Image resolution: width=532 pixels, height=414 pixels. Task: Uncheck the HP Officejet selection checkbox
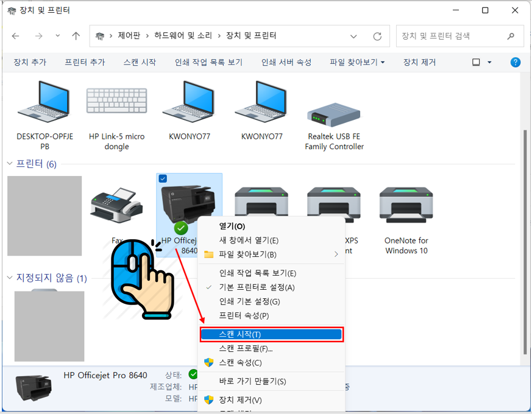(163, 178)
